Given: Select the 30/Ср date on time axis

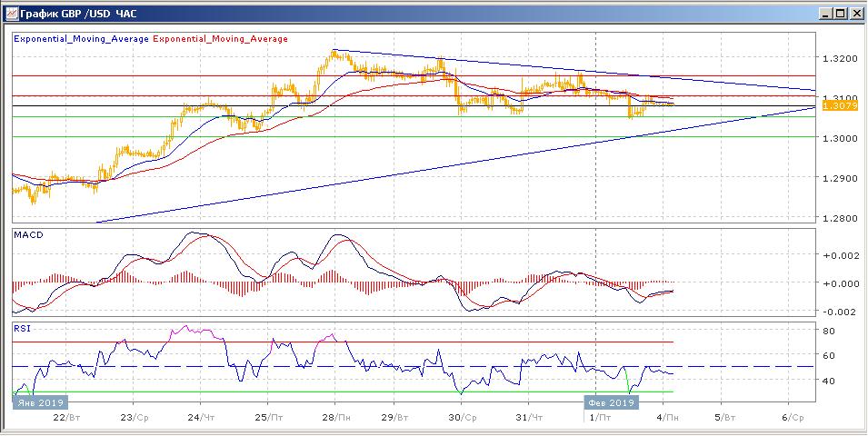Looking at the screenshot, I should [x=463, y=417].
